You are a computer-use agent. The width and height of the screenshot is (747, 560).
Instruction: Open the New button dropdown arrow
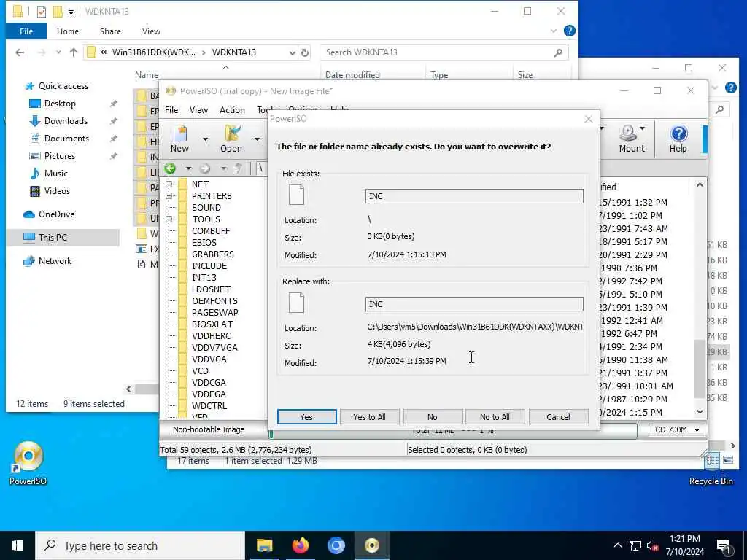205,139
